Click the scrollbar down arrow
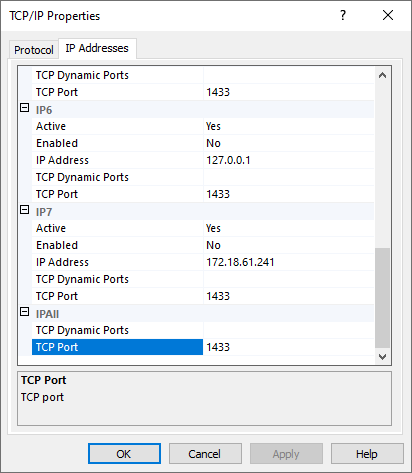The height and width of the screenshot is (473, 412). point(382,356)
